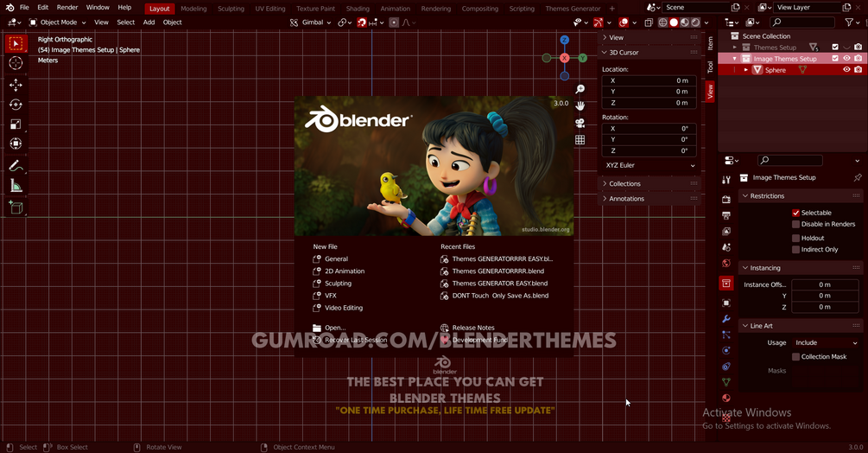Image resolution: width=868 pixels, height=453 pixels.
Task: Enable Disable in Renders checkbox
Action: 795,224
